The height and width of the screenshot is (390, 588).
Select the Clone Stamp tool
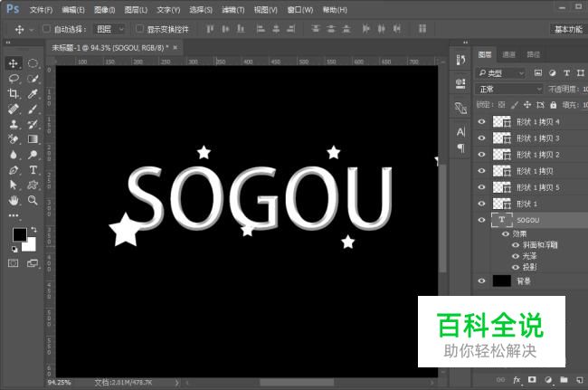14,124
